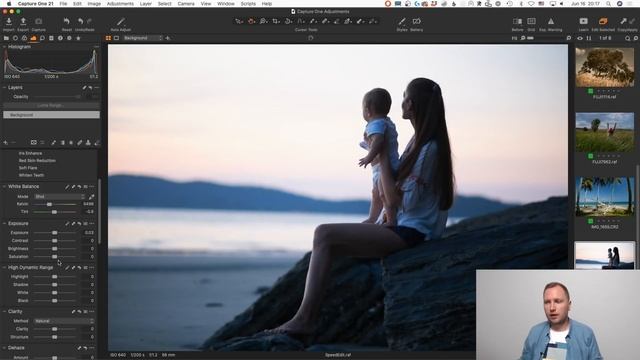Open the Scripts menu

point(248,4)
